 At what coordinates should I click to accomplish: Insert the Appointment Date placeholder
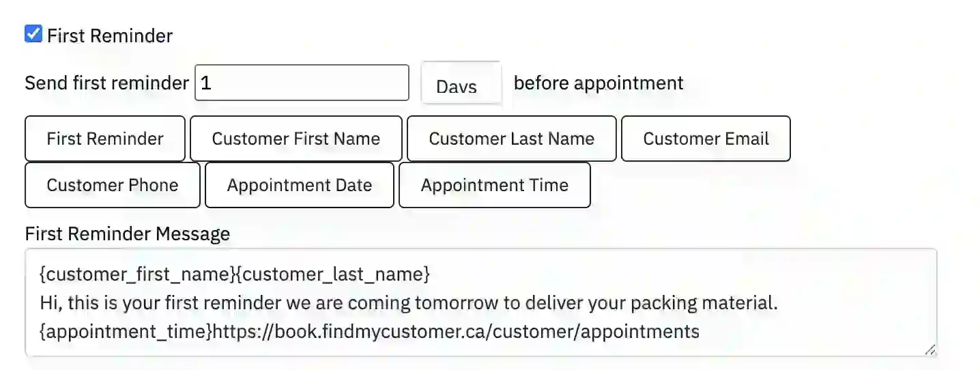tap(299, 185)
